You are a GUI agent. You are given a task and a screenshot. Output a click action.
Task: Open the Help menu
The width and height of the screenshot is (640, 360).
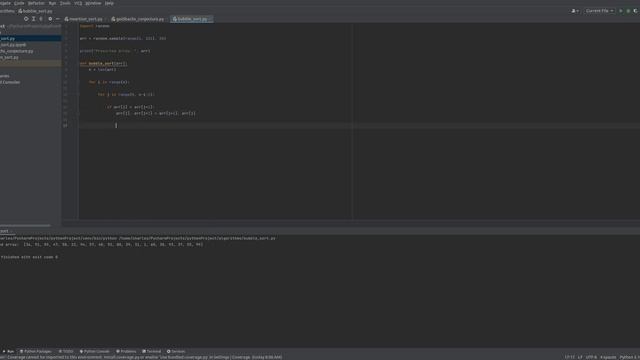coord(109,3)
